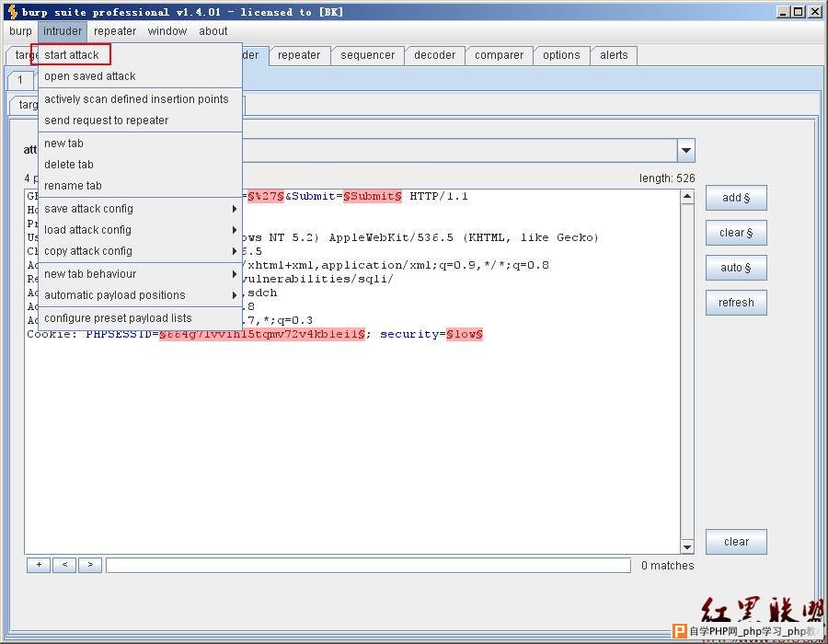Expand new tab behaviour submenu
Viewport: 828px width, 644px height.
[x=141, y=274]
